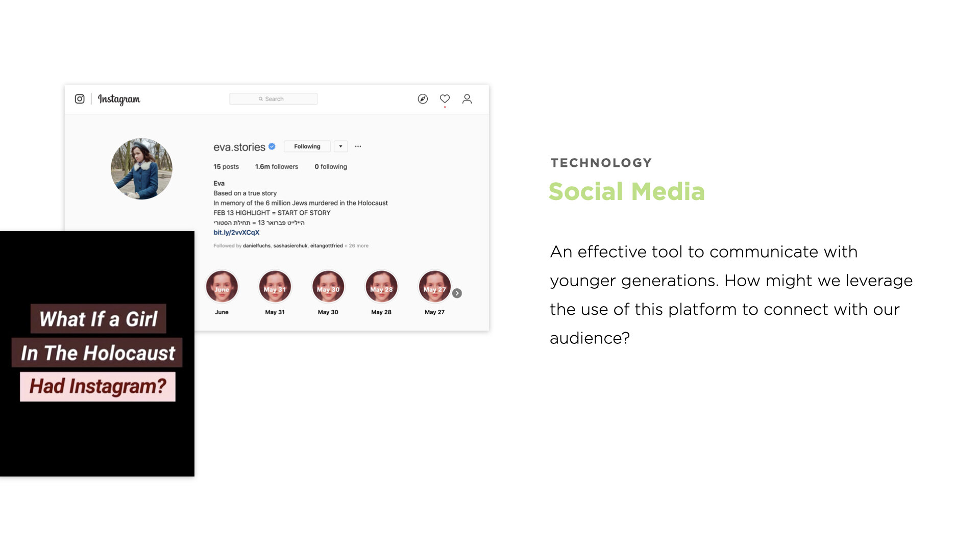Open the May 30 story highlight
The width and height of the screenshot is (980, 551).
click(x=328, y=287)
